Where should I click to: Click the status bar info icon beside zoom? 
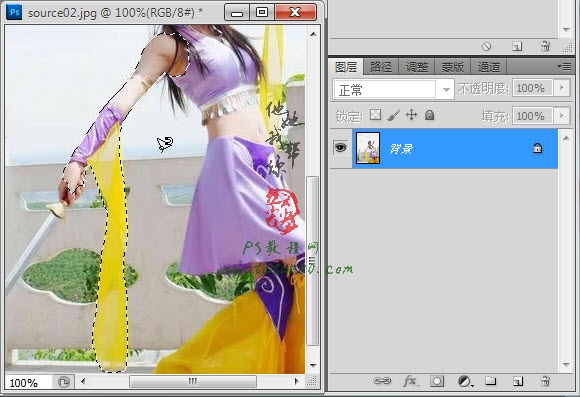click(x=64, y=382)
